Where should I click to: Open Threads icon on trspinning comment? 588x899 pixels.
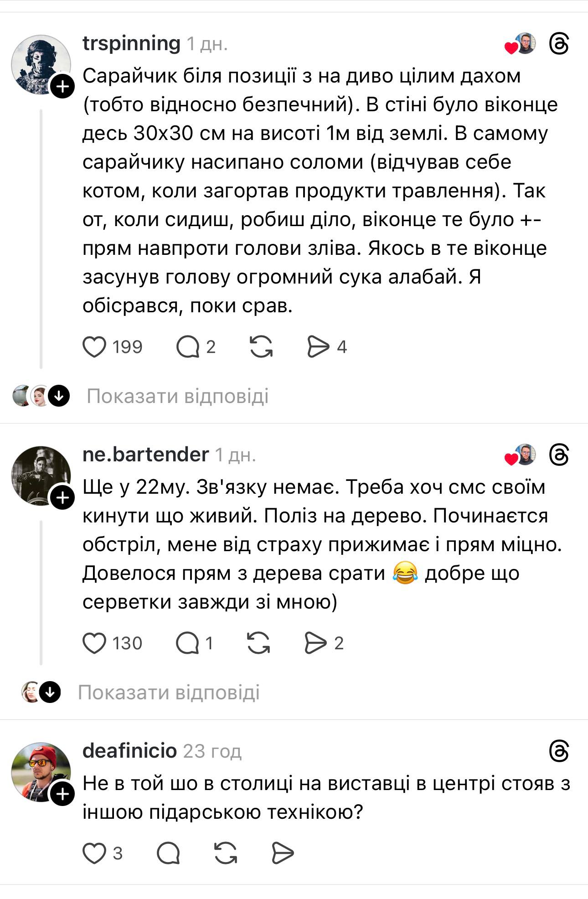coord(559,44)
